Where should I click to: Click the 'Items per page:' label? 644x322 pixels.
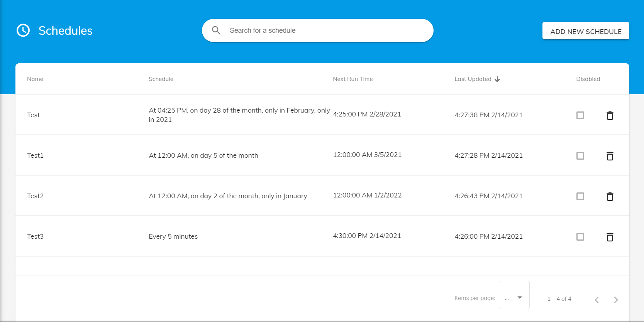point(475,298)
